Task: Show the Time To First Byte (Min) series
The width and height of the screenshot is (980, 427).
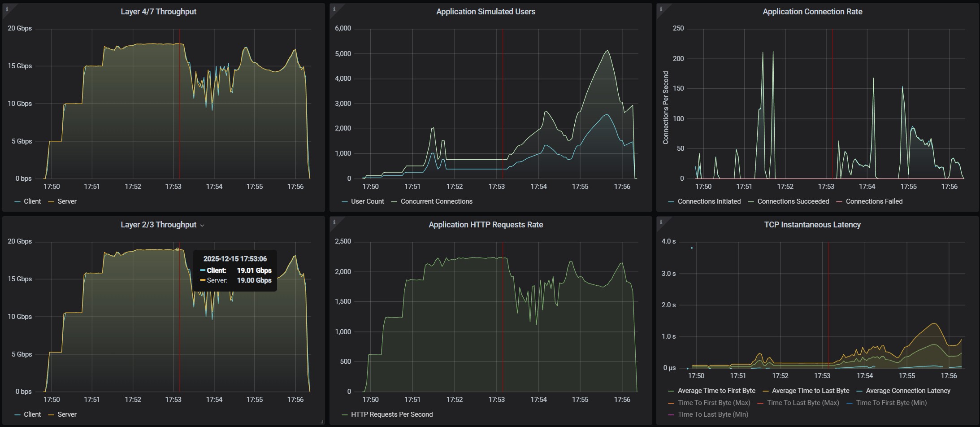Action: pyautogui.click(x=891, y=403)
